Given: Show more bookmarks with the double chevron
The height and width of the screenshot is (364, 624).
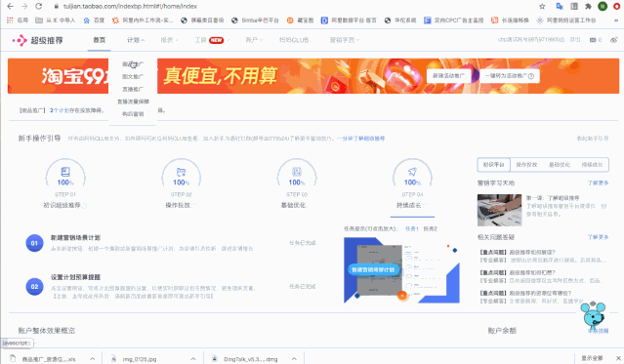Looking at the screenshot, I should tap(616, 20).
